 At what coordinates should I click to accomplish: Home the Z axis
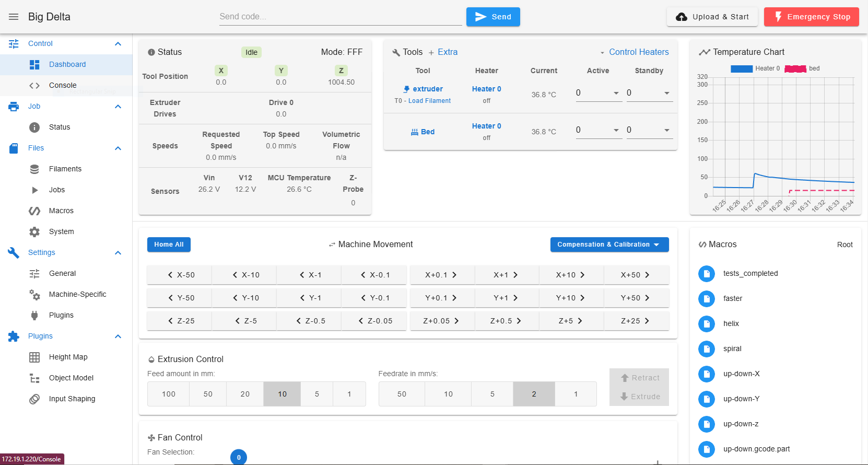pyautogui.click(x=341, y=71)
